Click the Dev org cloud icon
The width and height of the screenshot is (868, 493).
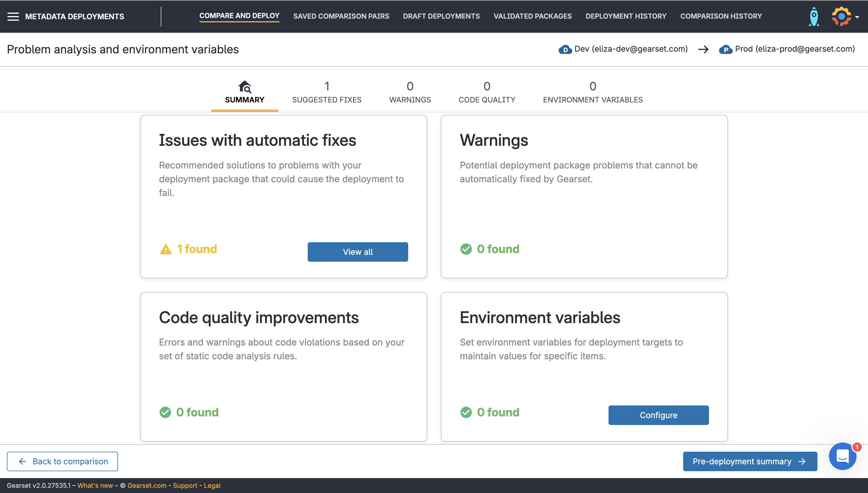point(565,49)
